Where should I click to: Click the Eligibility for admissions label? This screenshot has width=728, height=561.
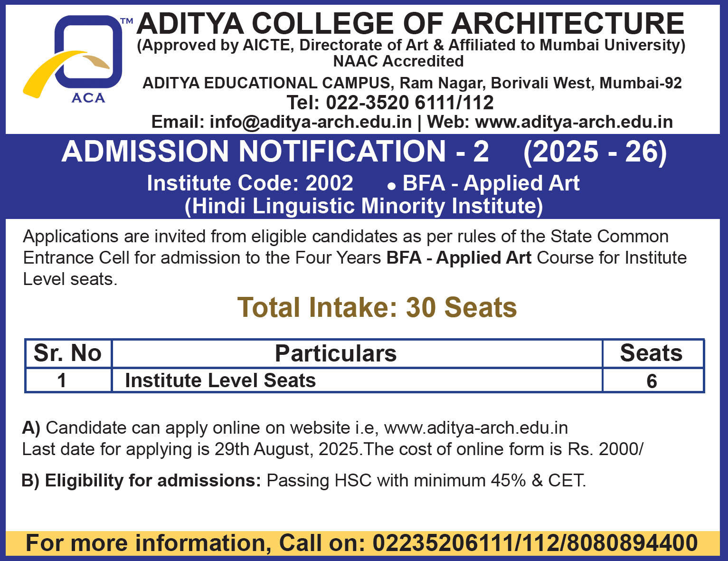142,481
